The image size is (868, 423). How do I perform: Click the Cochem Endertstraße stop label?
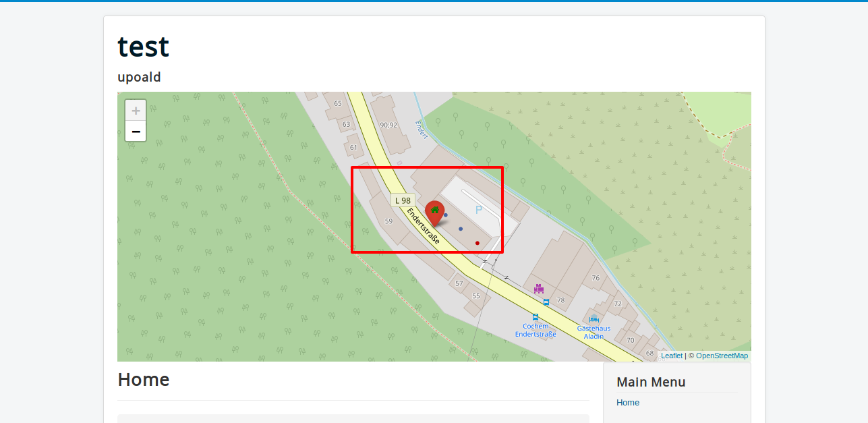pos(536,331)
